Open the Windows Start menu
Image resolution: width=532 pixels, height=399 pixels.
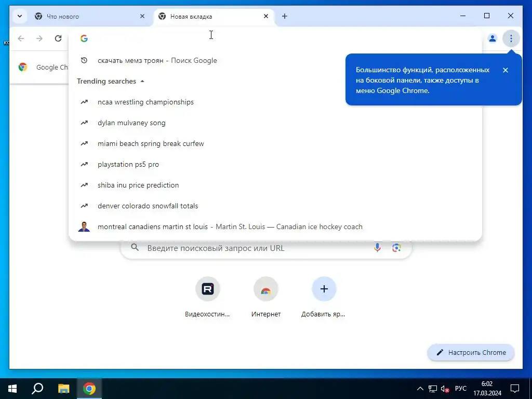(x=12, y=389)
